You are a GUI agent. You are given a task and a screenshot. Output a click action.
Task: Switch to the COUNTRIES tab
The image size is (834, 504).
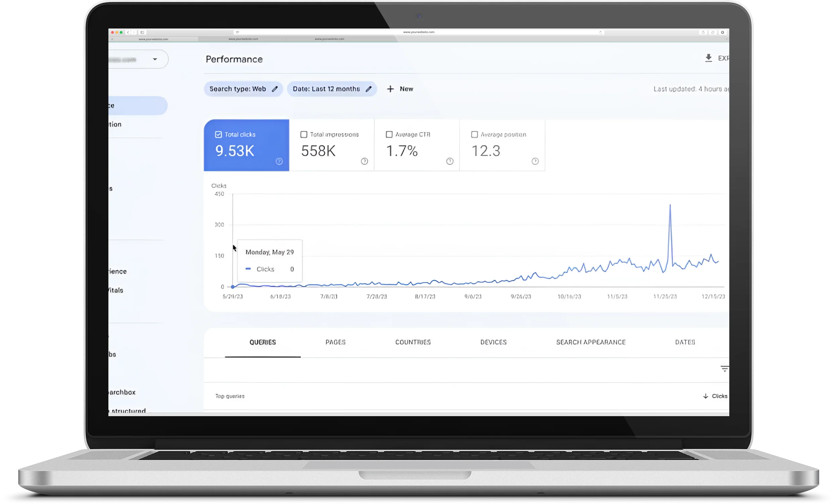click(413, 342)
